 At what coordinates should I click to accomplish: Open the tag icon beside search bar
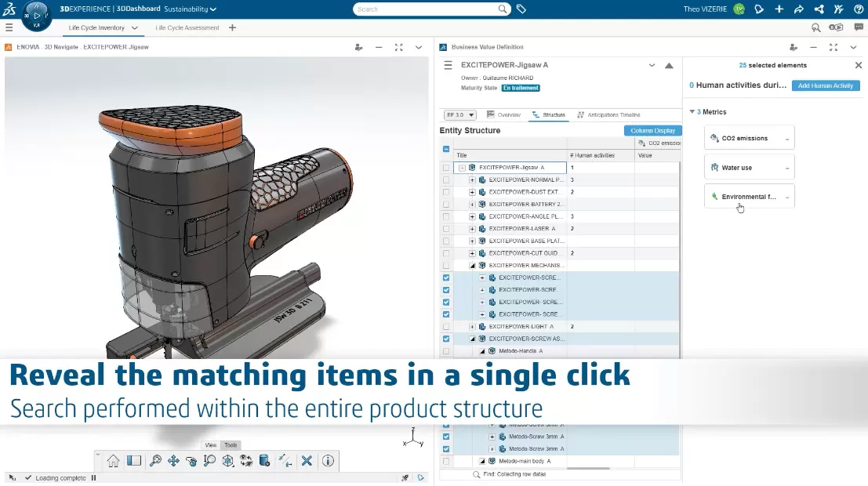point(521,9)
